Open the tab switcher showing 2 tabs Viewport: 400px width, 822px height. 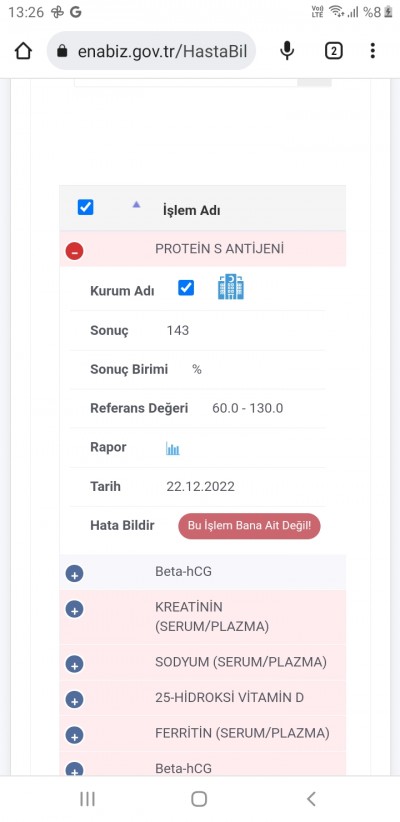333,51
